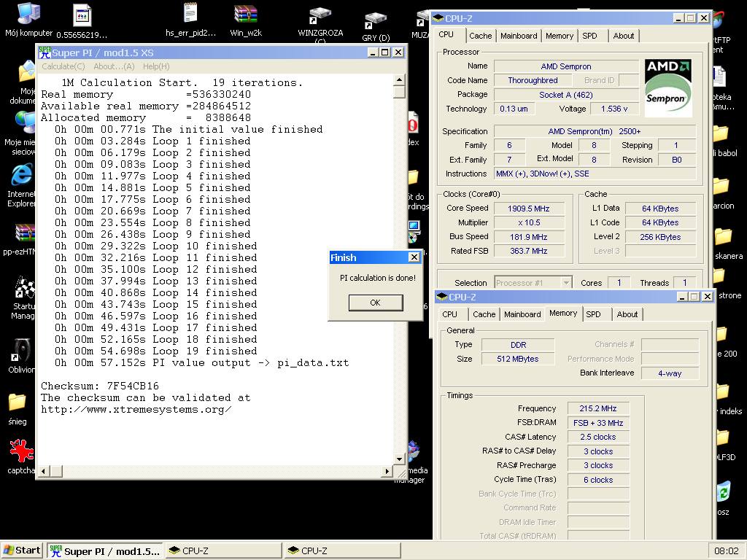The height and width of the screenshot is (560, 747).
Task: Open the About...(A) menu in Super PI
Action: tap(114, 66)
